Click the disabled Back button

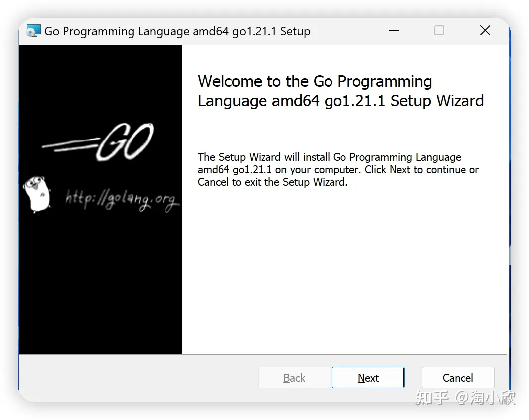pos(294,378)
